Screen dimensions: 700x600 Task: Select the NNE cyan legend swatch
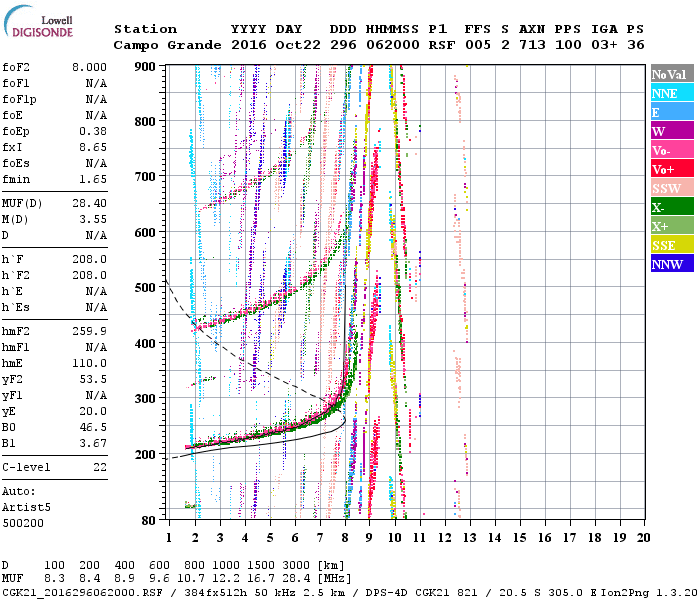tap(672, 93)
